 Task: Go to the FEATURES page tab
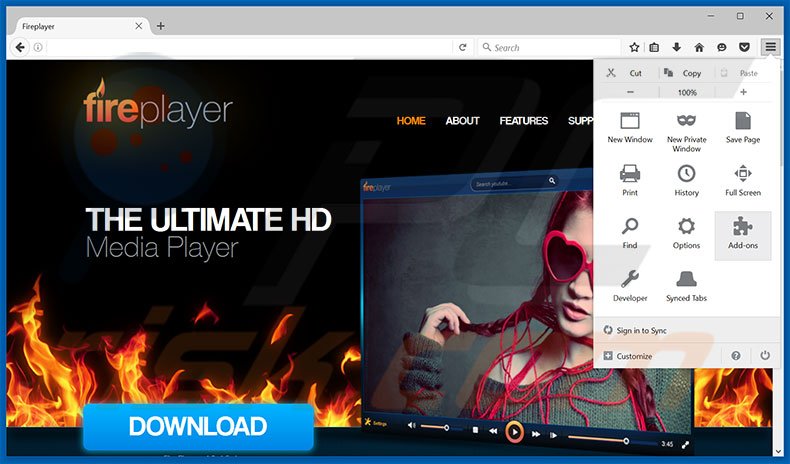click(523, 121)
